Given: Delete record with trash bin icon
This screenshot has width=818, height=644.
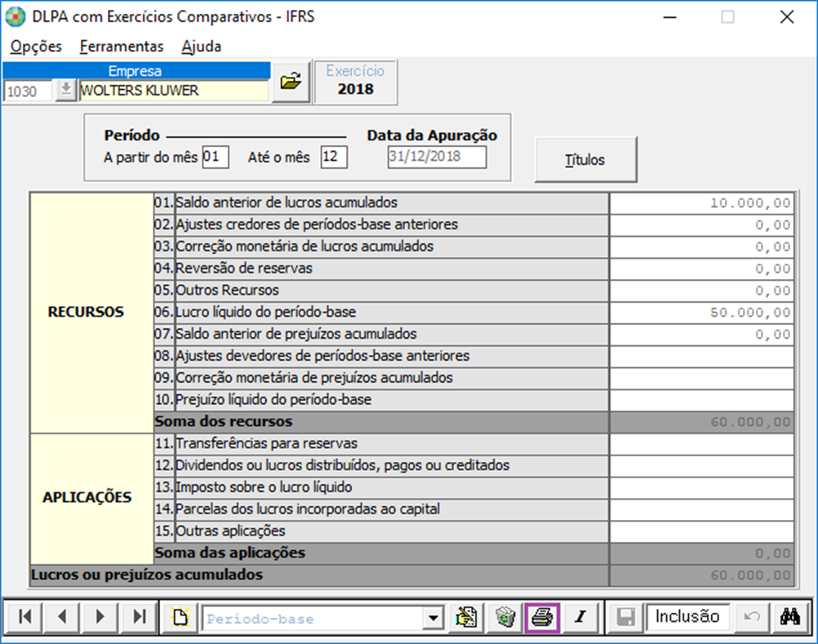Looking at the screenshot, I should pos(505,617).
